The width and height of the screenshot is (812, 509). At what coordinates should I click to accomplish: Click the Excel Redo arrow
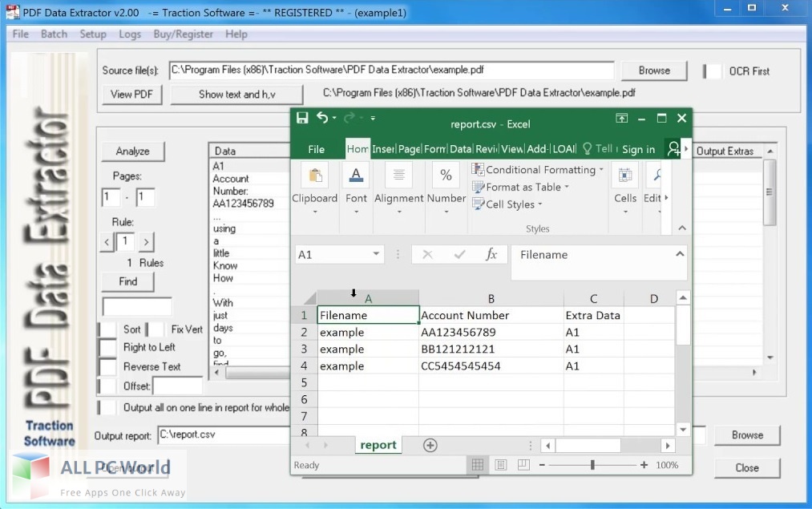point(349,118)
